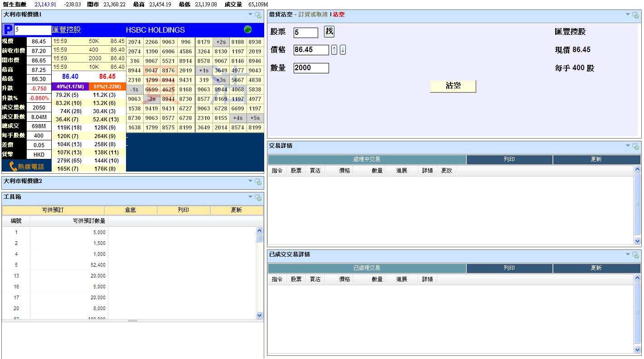Screen dimensions: 644x359
Task: Select the 訂貨或取消 tab in short-selling panel
Action: tap(313, 14)
